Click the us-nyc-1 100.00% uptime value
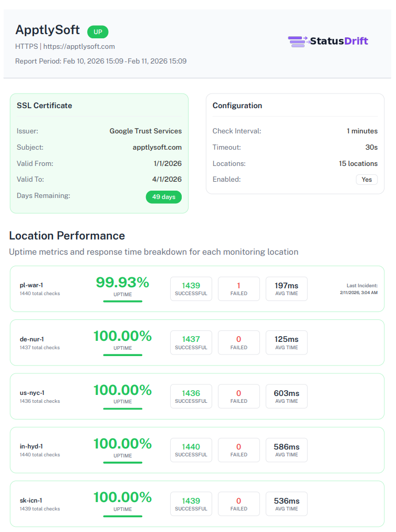Image resolution: width=396 pixels, height=532 pixels. click(x=122, y=390)
